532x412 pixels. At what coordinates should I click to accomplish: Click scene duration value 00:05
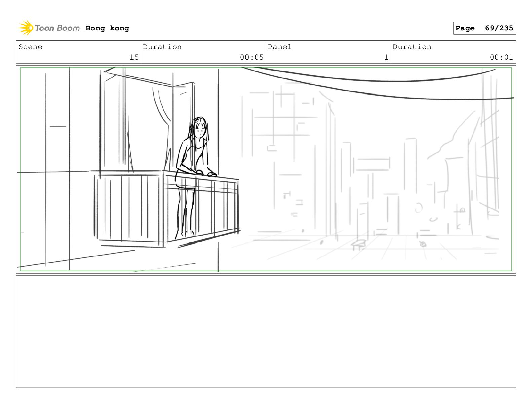[252, 57]
